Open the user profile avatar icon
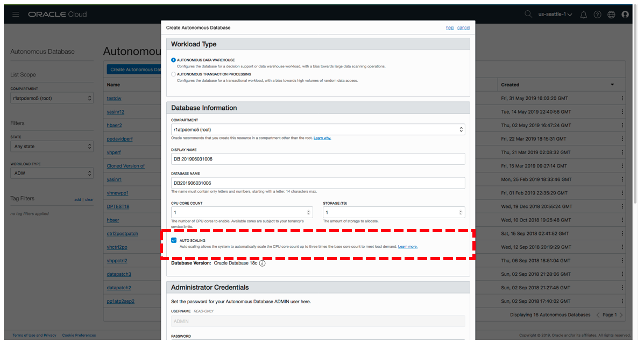The height and width of the screenshot is (348, 644). 625,15
